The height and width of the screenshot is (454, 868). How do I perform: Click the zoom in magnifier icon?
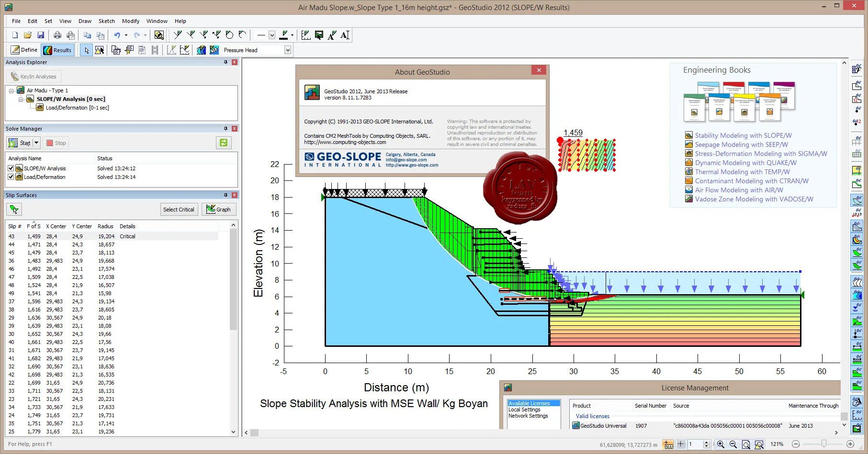pyautogui.click(x=721, y=444)
